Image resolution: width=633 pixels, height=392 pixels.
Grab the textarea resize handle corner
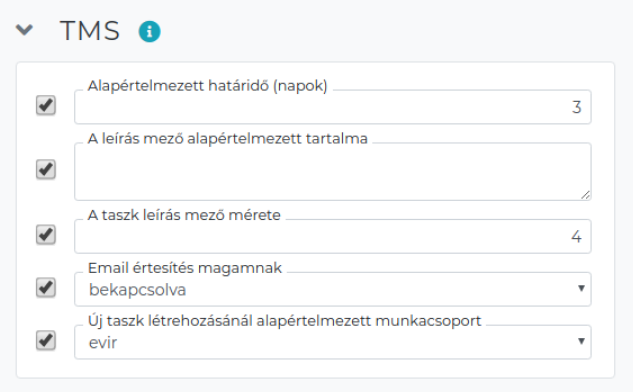pyautogui.click(x=586, y=195)
